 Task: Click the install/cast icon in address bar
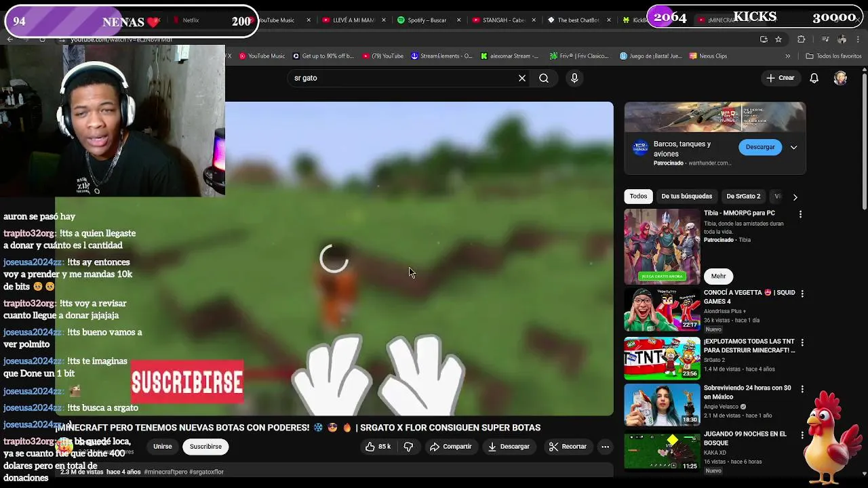tap(764, 39)
